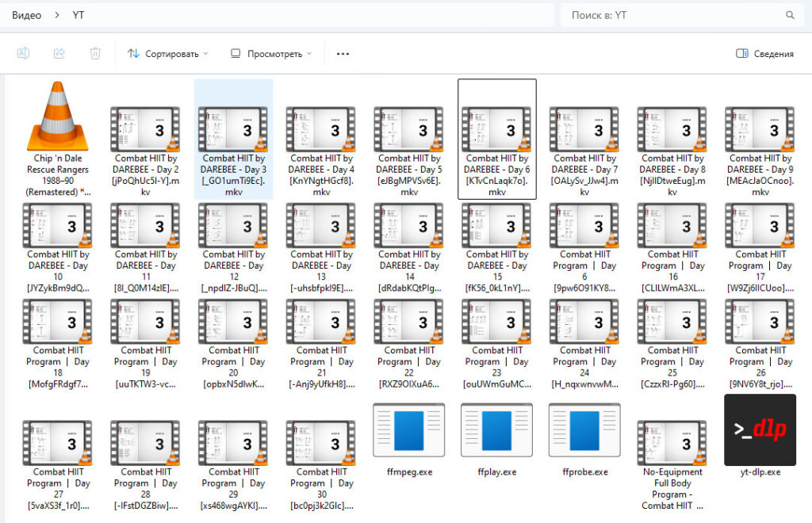Select Combat HIIT Day 6 mkv thumbnail
Image resolution: width=812 pixels, height=523 pixels.
point(497,130)
